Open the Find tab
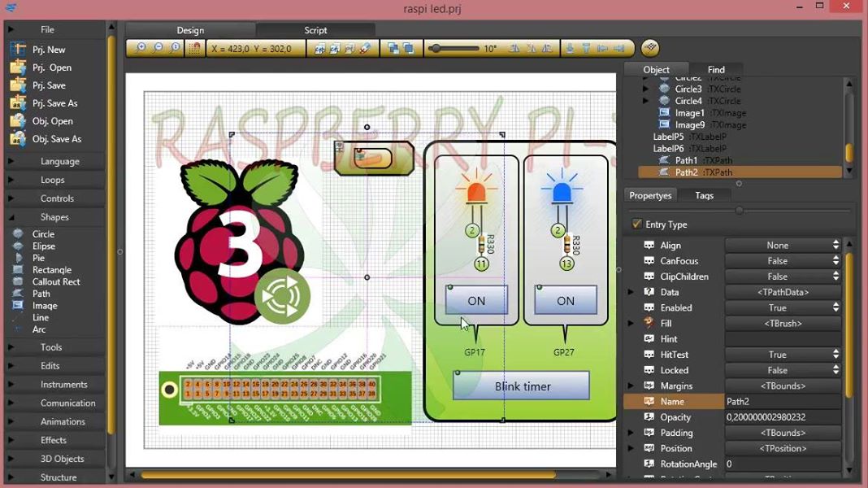Image resolution: width=868 pixels, height=488 pixels. pyautogui.click(x=716, y=69)
